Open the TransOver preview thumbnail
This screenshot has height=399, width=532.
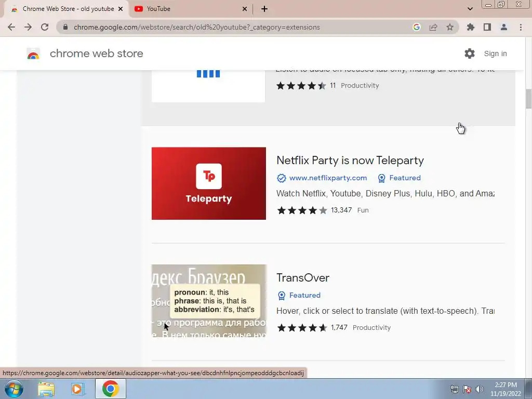click(x=209, y=301)
